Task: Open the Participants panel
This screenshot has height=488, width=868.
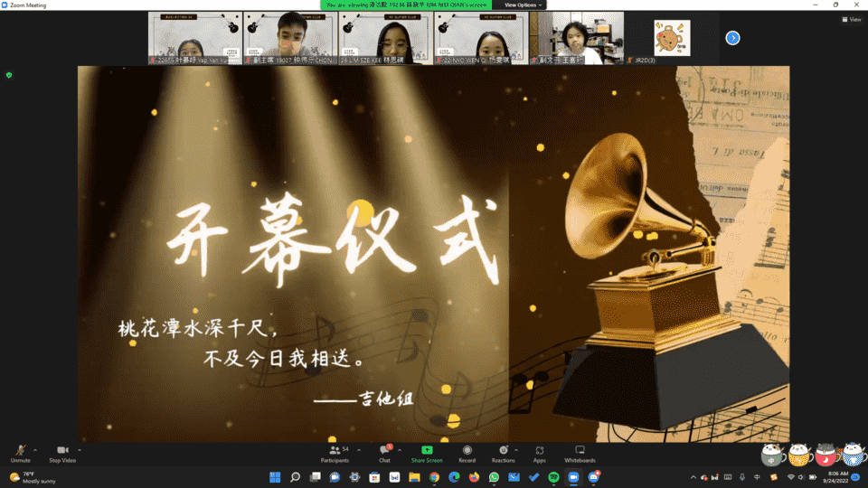Action: (335, 454)
